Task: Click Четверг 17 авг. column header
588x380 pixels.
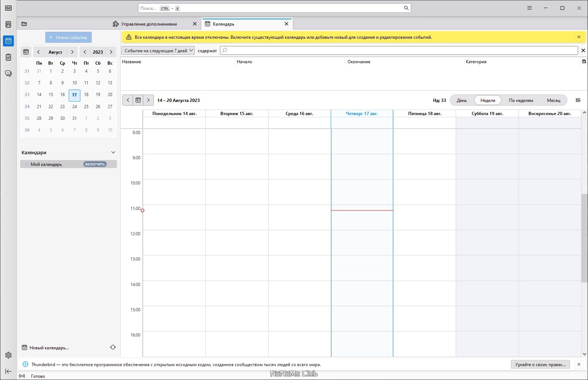Action: coord(362,114)
